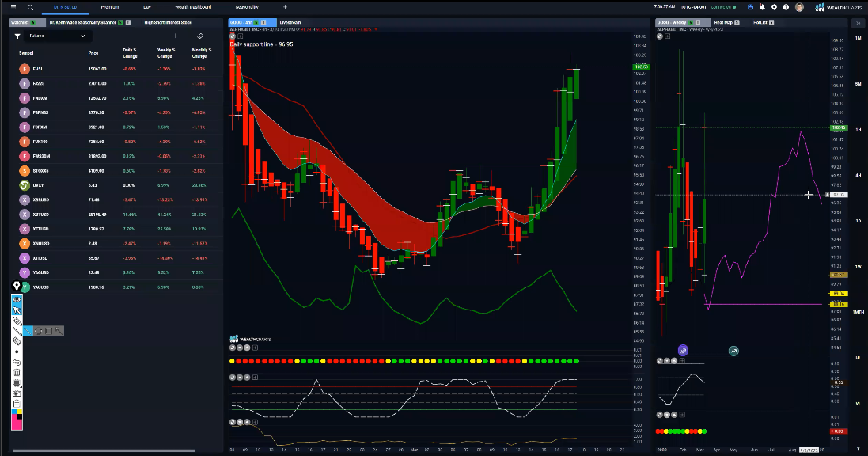
Task: Select the 1H timeframe button
Action: 859,130
